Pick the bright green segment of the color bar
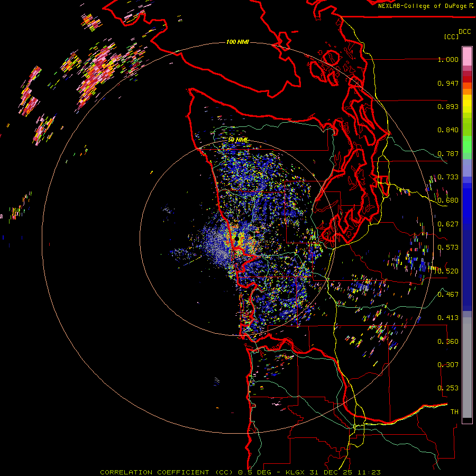This screenshot has height=476, width=476. coord(467,145)
